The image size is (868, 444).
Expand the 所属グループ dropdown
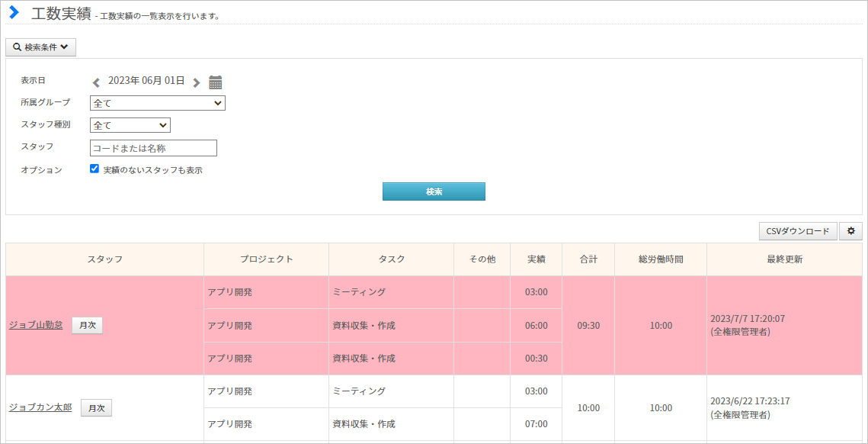pyautogui.click(x=158, y=103)
